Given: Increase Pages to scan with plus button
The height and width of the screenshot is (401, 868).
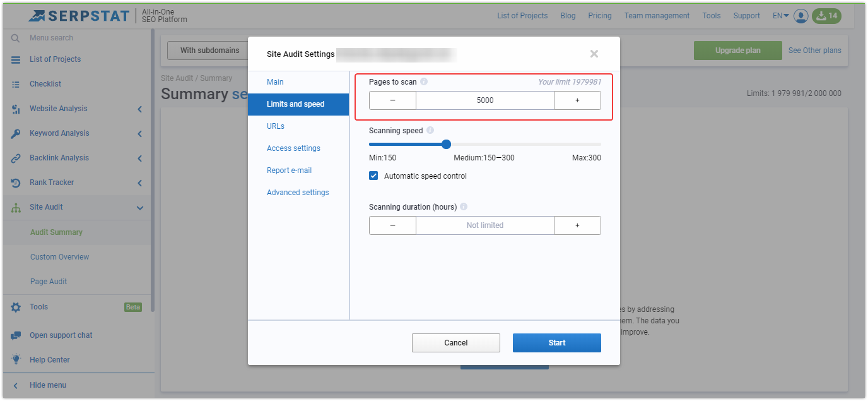Looking at the screenshot, I should click(x=577, y=100).
